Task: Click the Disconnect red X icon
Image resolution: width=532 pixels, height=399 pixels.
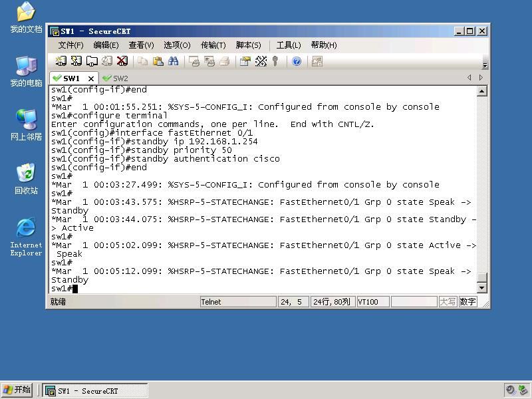Action: point(122,61)
